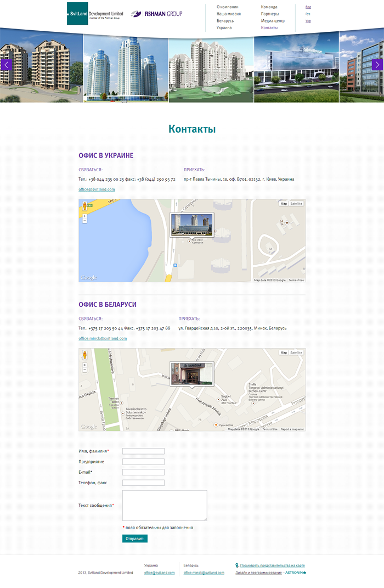The image size is (384, 588).
Task: Zoom out on the Belarus map
Action: [x=84, y=369]
